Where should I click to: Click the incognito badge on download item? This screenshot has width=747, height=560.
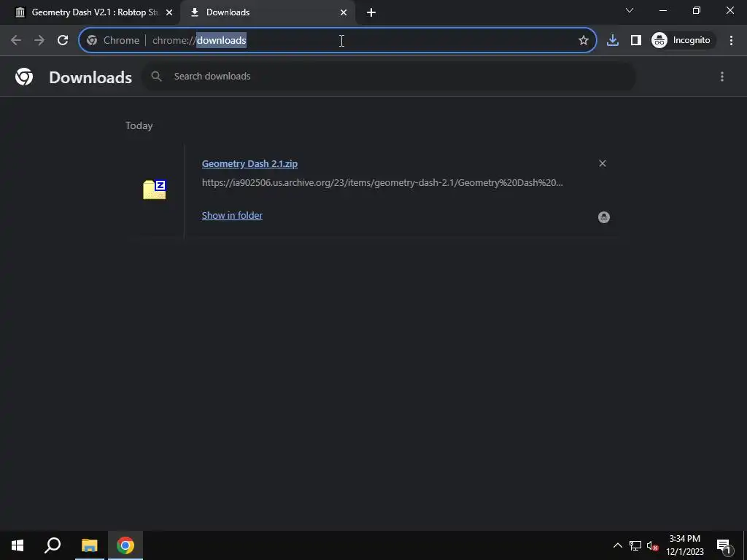tap(603, 217)
